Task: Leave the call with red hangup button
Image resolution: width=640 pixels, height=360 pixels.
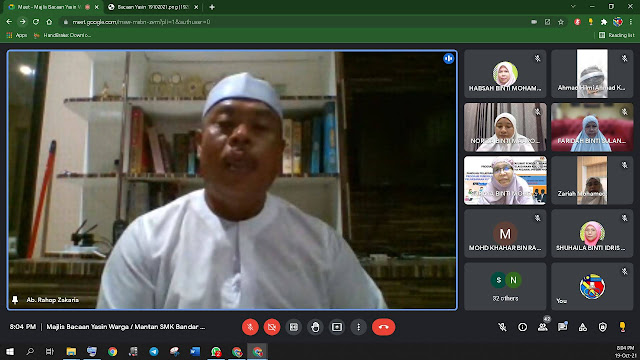Action: 383,327
